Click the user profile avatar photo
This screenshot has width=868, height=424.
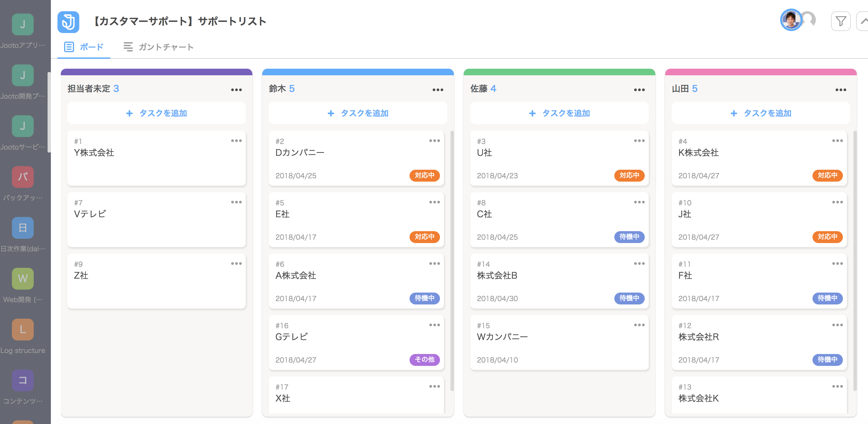791,20
